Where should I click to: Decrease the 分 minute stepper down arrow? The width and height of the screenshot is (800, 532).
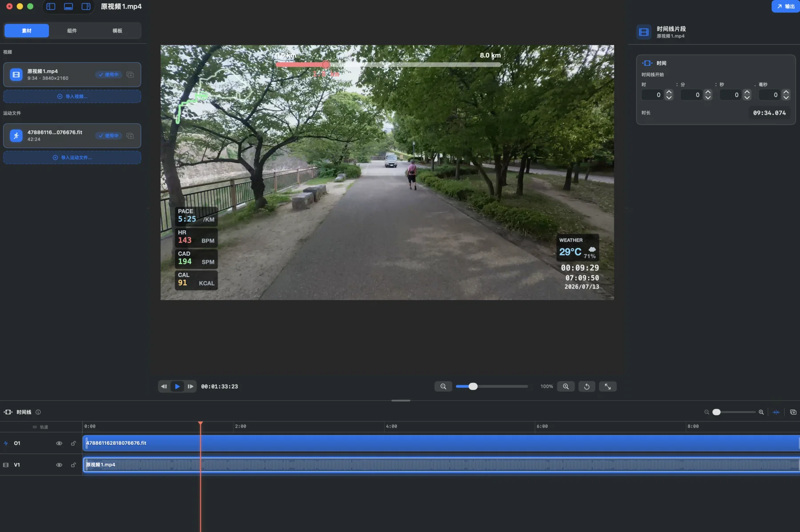click(708, 97)
